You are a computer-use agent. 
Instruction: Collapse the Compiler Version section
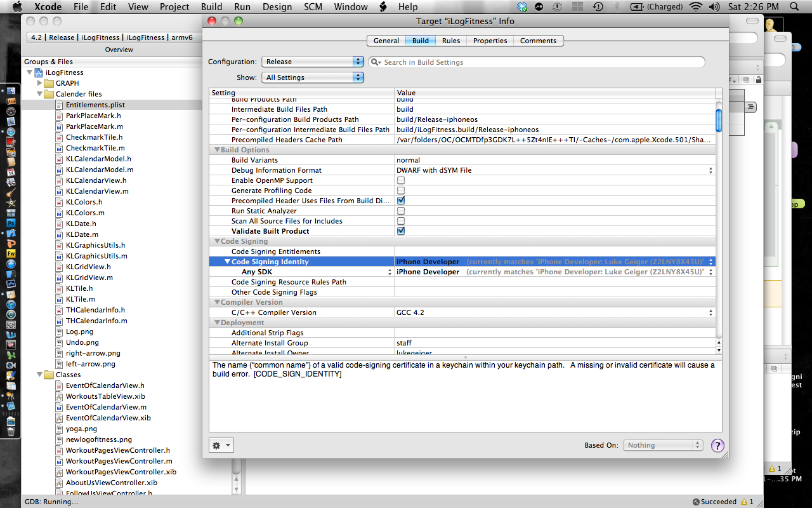coord(216,302)
